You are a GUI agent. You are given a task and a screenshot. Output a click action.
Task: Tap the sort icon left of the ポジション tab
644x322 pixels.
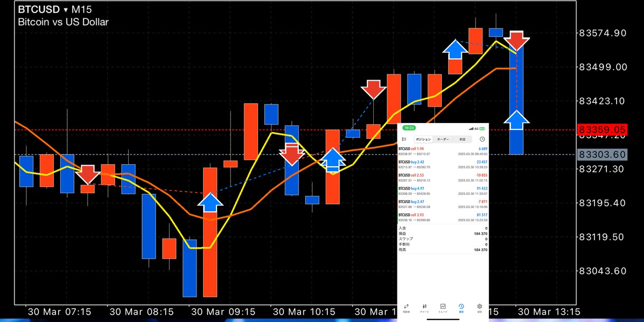click(404, 139)
